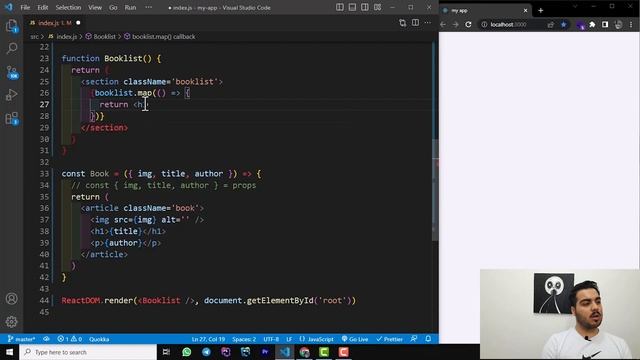Change encoding via UTF-8
Image resolution: width=640 pixels, height=360 pixels.
[x=271, y=339]
